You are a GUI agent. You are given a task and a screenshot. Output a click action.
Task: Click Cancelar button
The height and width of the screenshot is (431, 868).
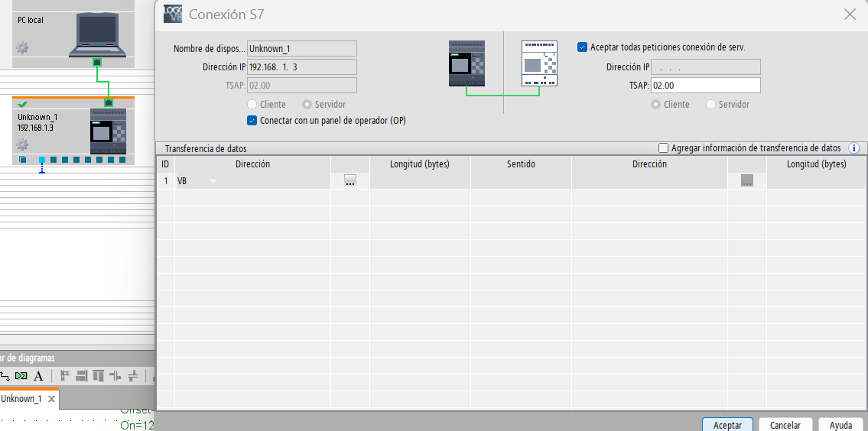pyautogui.click(x=785, y=424)
